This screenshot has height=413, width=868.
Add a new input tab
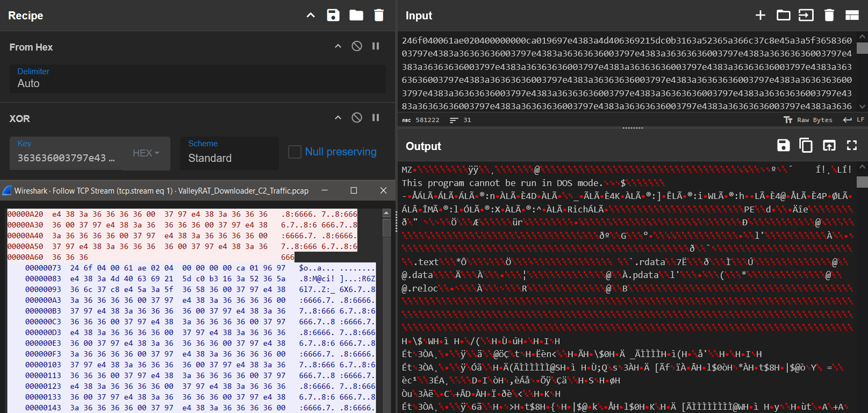[761, 15]
